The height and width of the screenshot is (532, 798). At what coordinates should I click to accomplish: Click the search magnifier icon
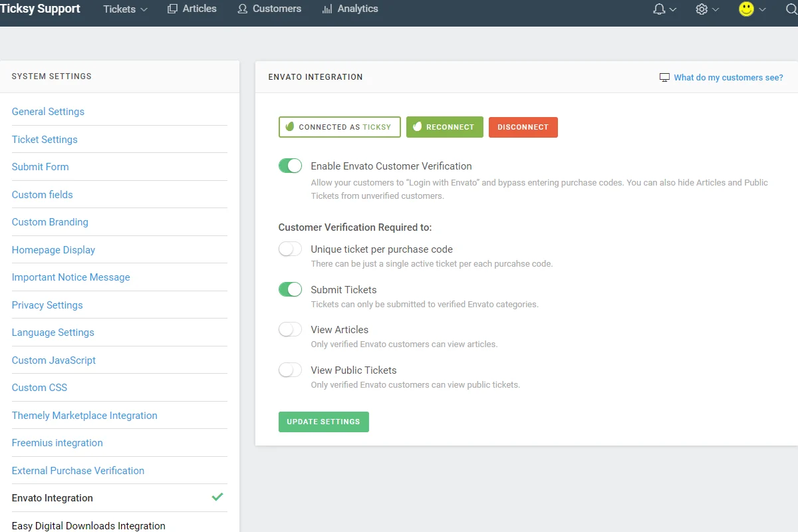(791, 9)
